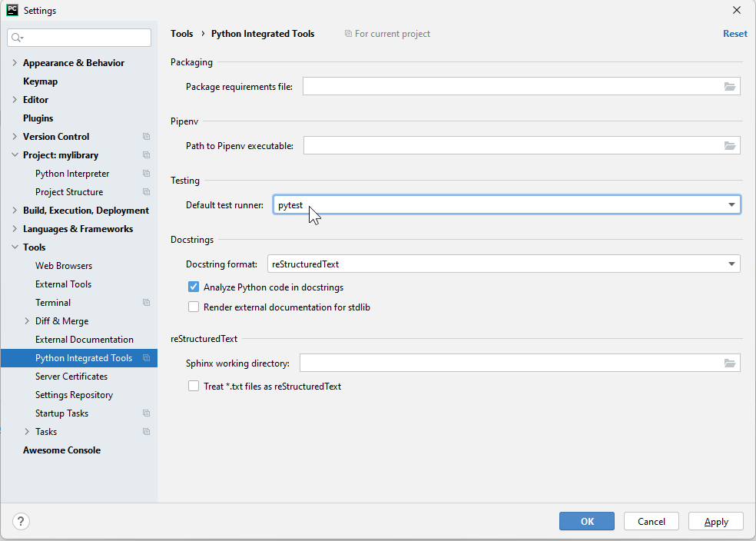
Task: Collapse the Tools tree section
Action: coord(15,247)
